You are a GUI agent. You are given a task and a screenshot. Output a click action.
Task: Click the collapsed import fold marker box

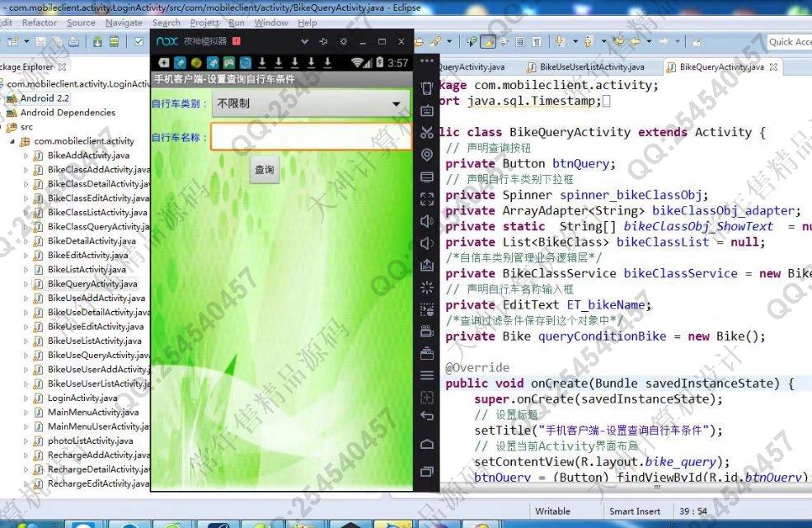pos(607,101)
